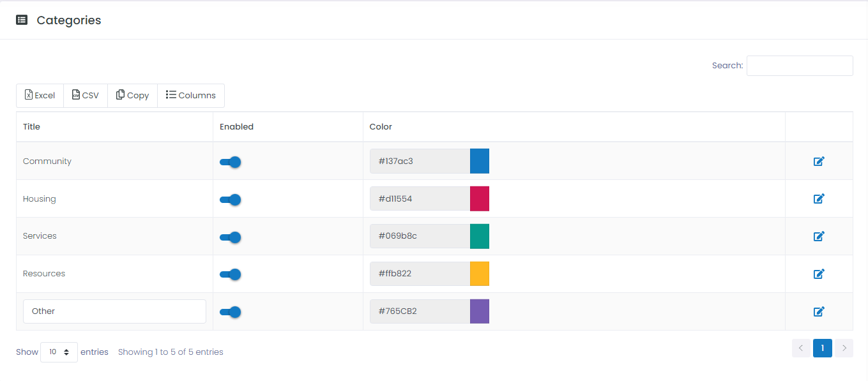This screenshot has width=868, height=381.
Task: Click the edit icon for Housing row
Action: [x=819, y=198]
